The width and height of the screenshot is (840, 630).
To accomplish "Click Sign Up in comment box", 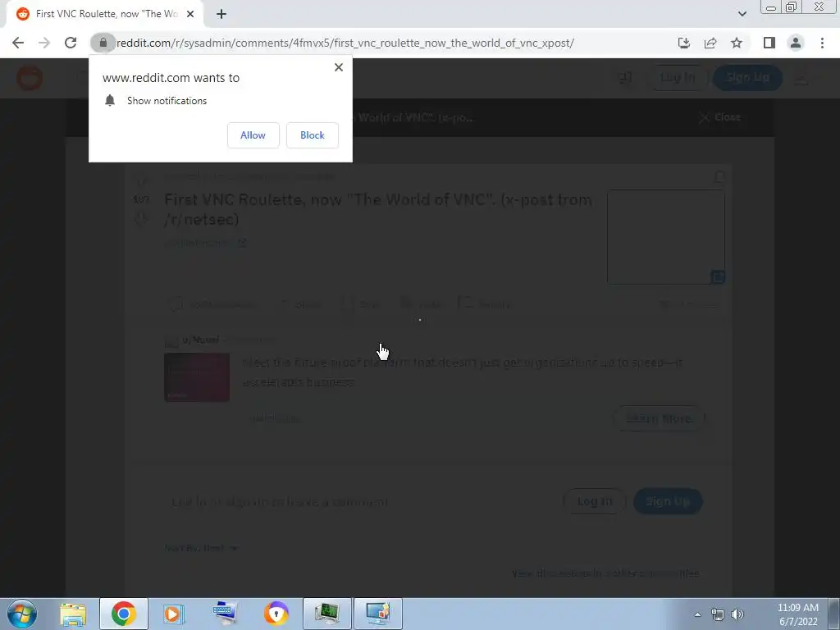I will tap(668, 501).
